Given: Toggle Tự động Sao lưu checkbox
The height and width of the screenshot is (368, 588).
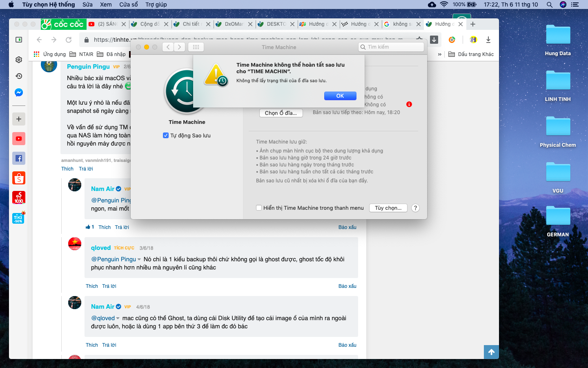Looking at the screenshot, I should click(166, 135).
